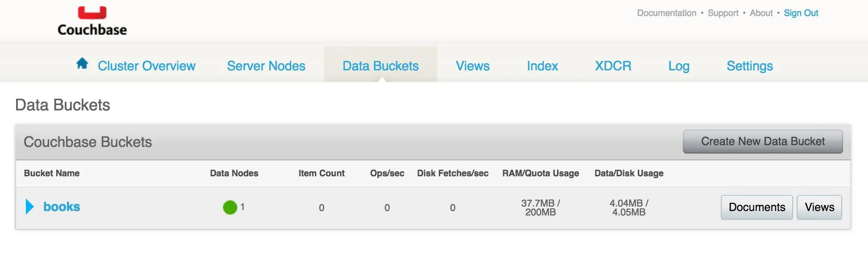Open the books bucket name link
868x260 pixels.
[62, 207]
